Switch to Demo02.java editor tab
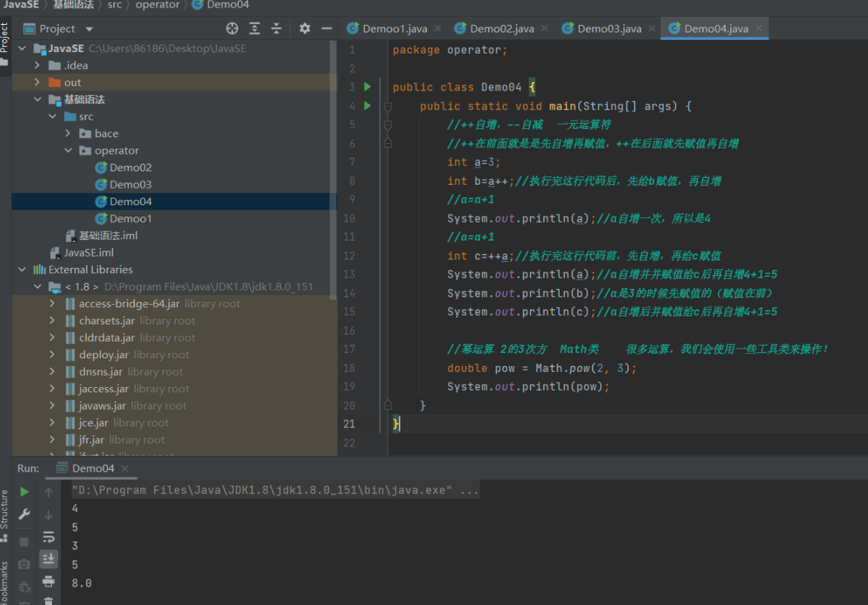The image size is (868, 605). tap(501, 29)
